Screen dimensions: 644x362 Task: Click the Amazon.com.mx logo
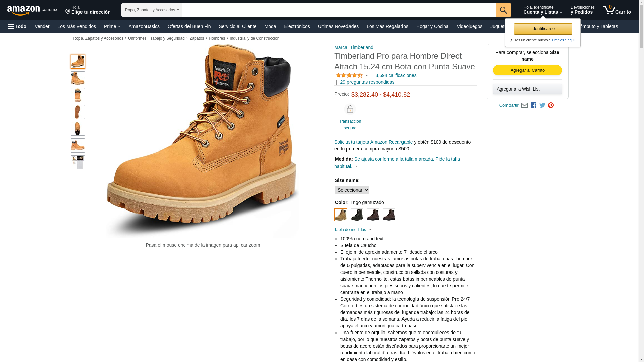[x=32, y=10]
